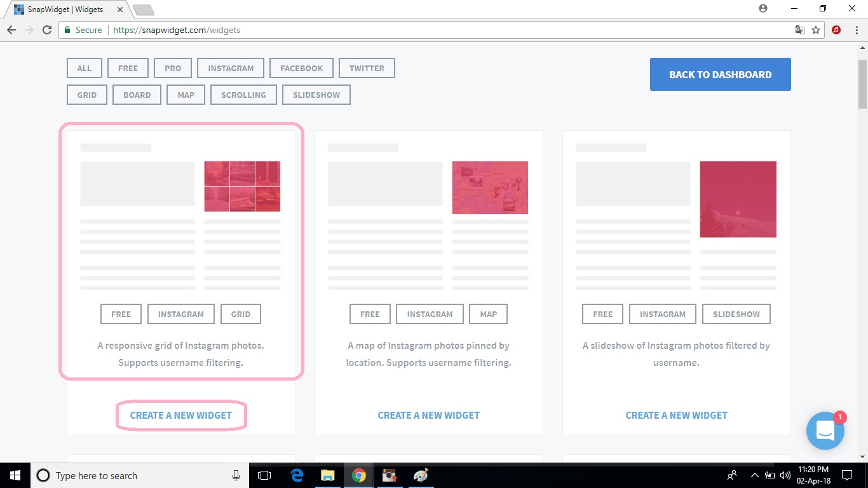Image resolution: width=868 pixels, height=488 pixels.
Task: Click the MAP tag on second card
Action: 489,314
